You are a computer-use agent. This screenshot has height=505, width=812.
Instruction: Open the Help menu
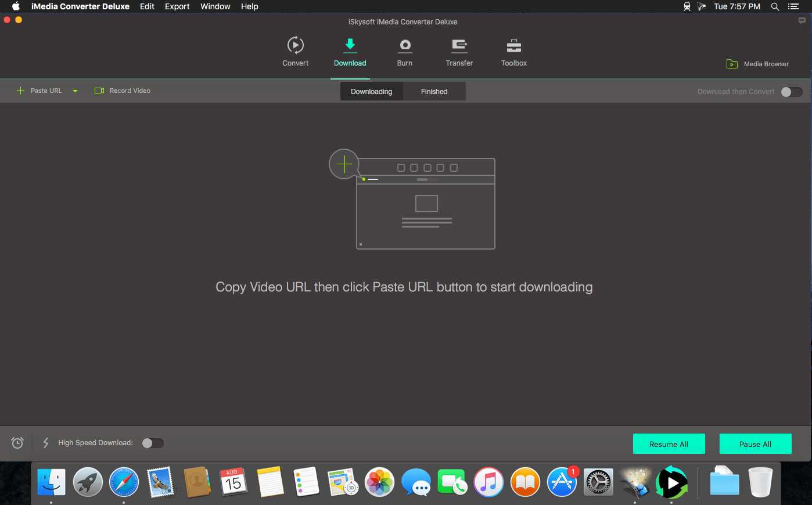pos(250,6)
